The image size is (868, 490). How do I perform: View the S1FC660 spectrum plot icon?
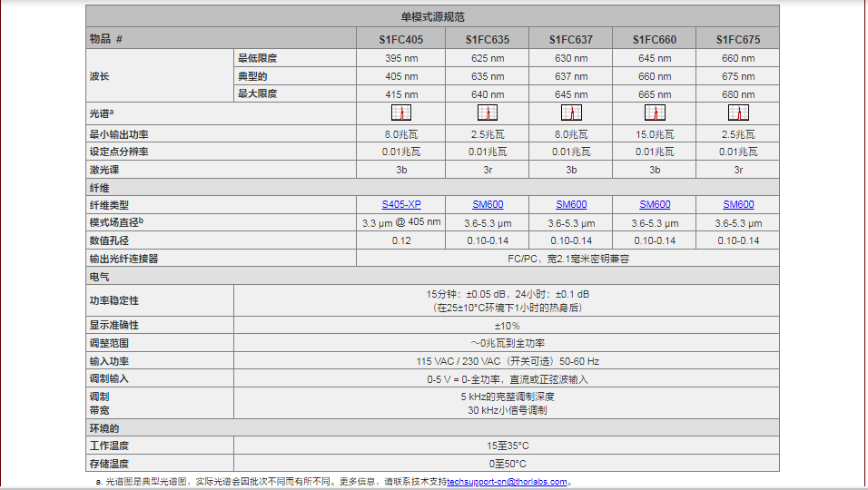tap(655, 113)
